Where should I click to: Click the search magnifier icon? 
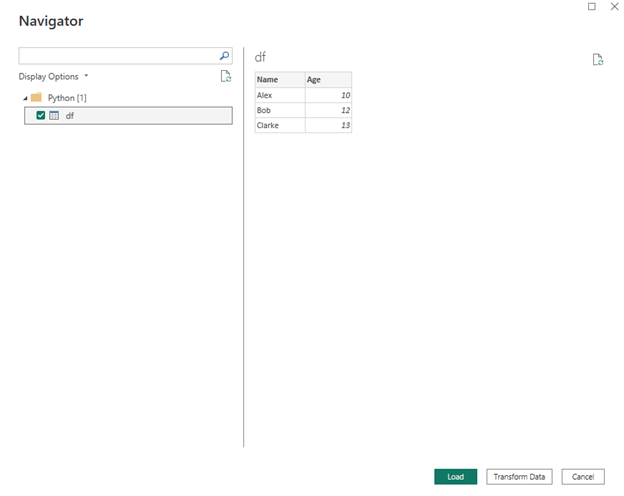coord(225,56)
